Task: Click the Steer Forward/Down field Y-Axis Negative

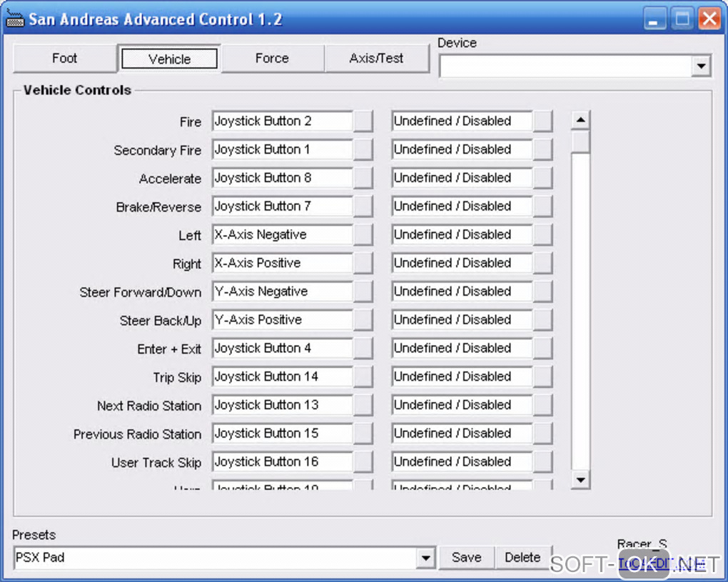Action: (x=283, y=291)
